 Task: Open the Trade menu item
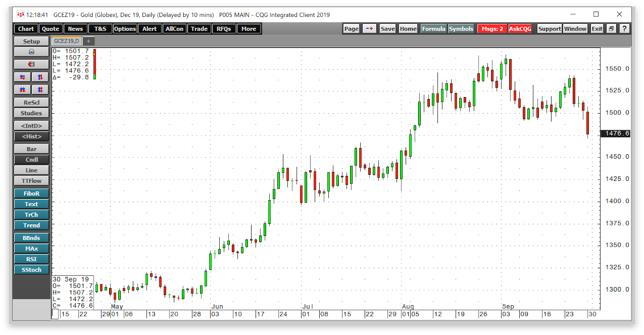199,29
